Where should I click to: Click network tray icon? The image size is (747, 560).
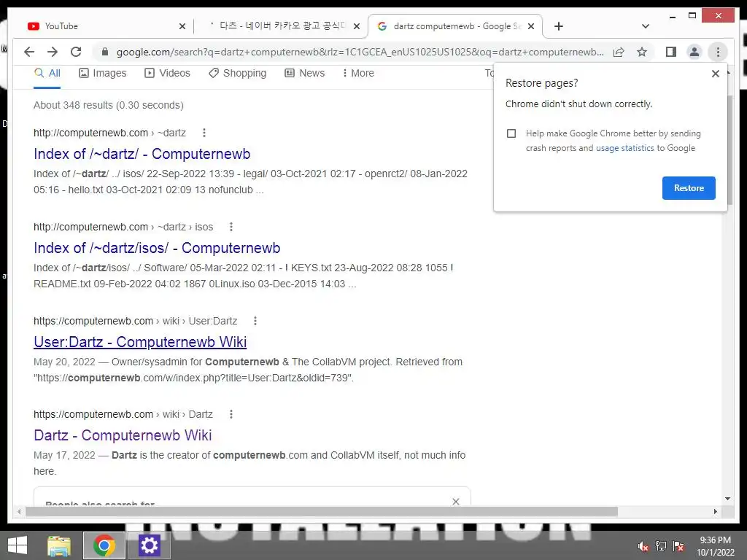click(661, 546)
